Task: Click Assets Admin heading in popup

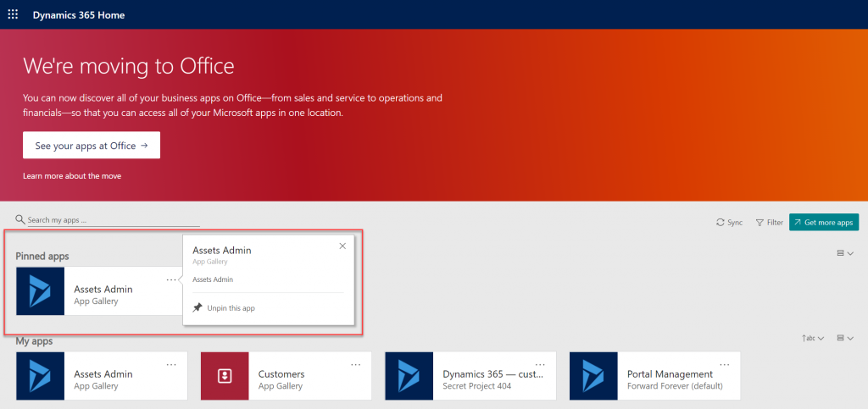Action: click(x=222, y=251)
